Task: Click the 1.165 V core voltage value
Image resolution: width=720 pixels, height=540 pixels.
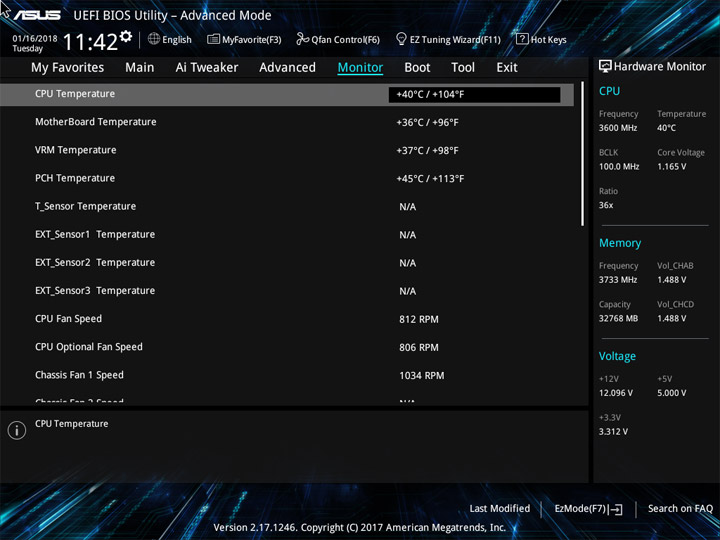Action: 671,167
